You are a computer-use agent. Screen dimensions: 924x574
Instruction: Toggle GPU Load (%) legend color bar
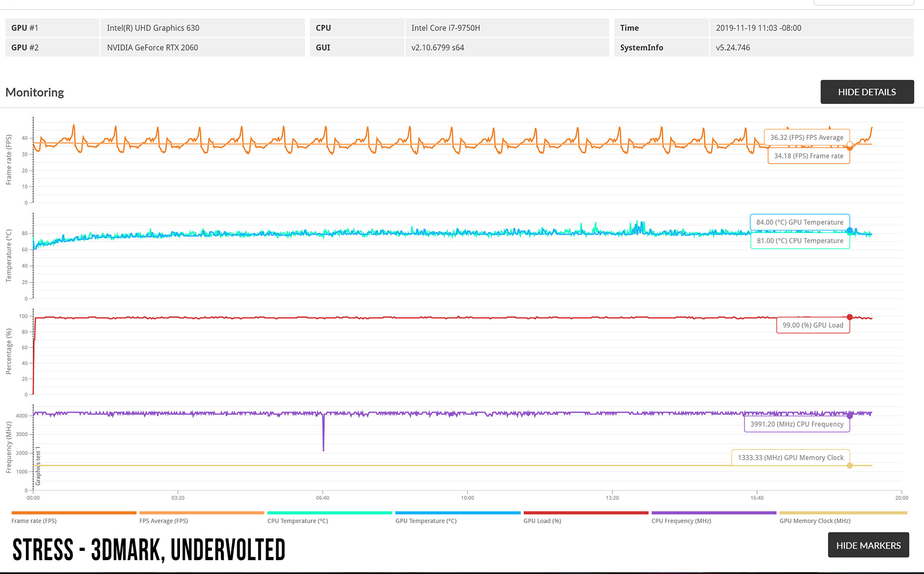[x=586, y=513]
